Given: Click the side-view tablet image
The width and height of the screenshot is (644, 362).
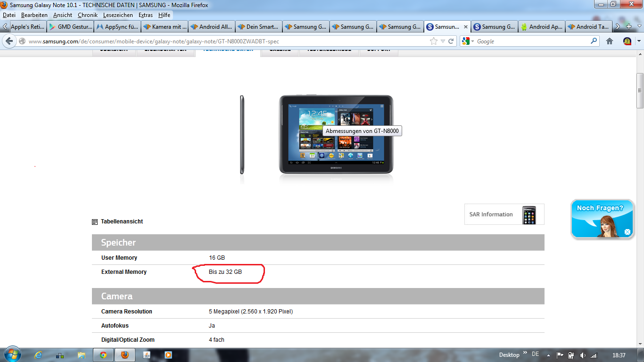Looking at the screenshot, I should tap(242, 135).
